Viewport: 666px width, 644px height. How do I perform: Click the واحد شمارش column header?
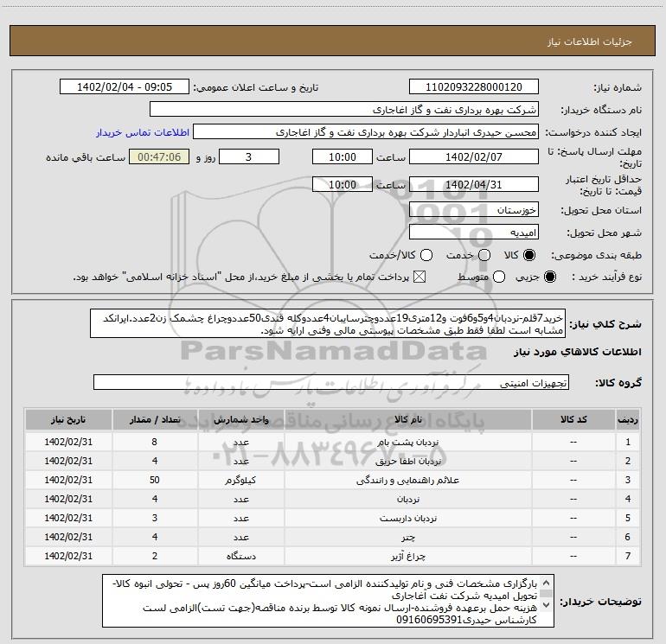coord(240,419)
